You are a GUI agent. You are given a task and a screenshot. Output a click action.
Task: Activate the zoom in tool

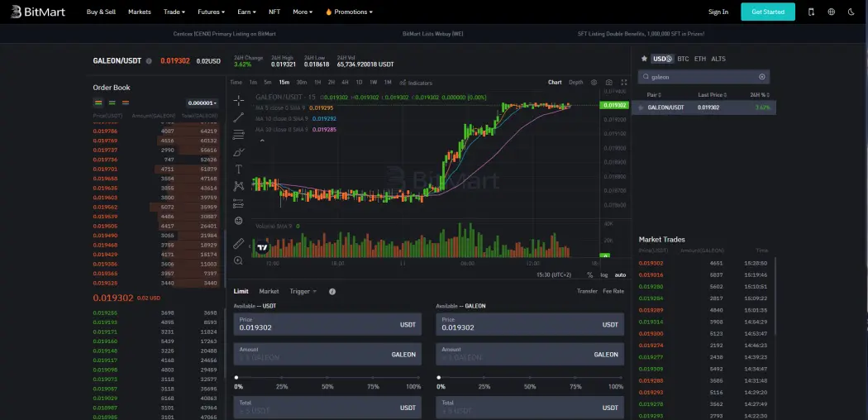239,260
